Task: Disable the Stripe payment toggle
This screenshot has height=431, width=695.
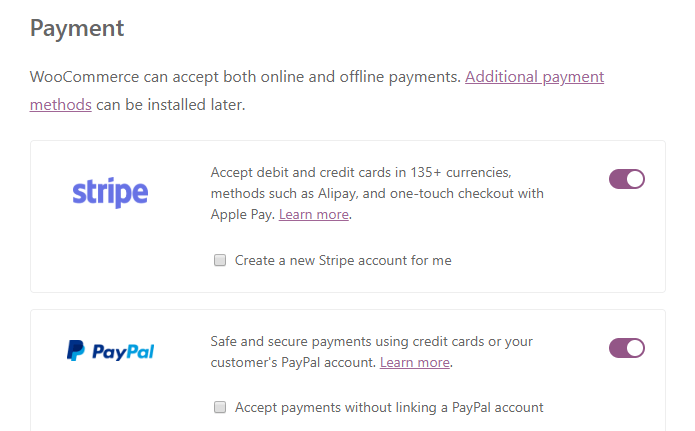Action: tap(627, 179)
